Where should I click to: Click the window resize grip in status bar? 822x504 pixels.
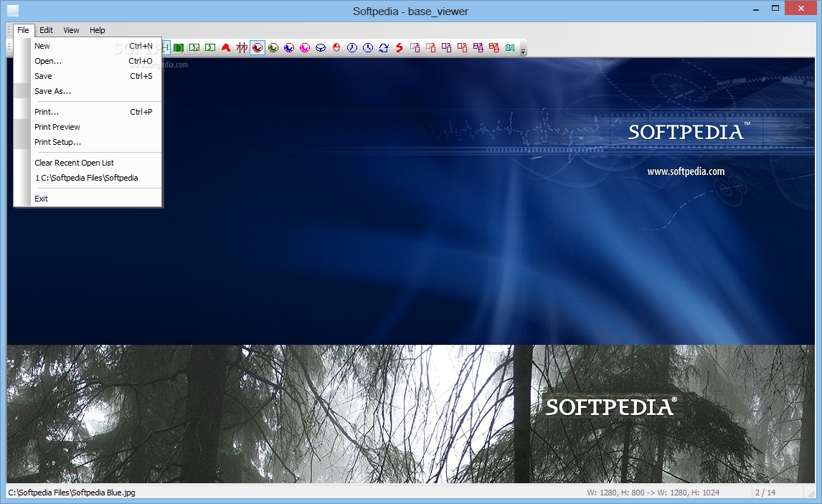pyautogui.click(x=811, y=493)
